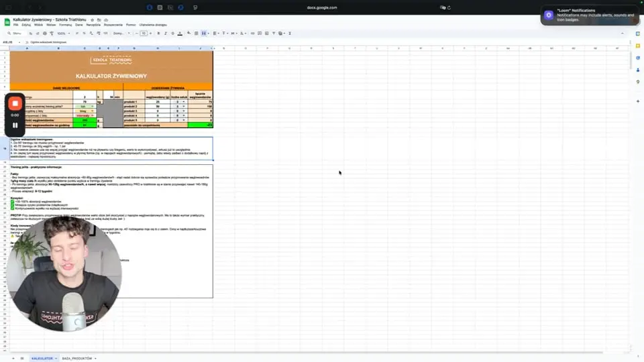Click the font size field
Screen dimensions: 644x362
[144, 34]
